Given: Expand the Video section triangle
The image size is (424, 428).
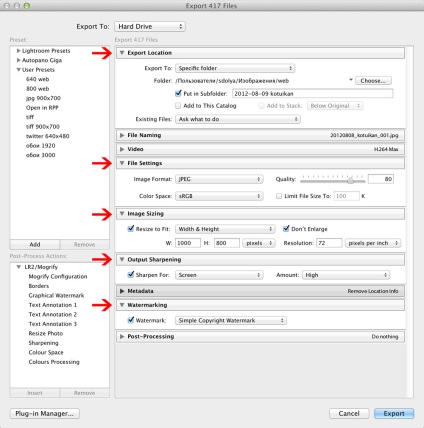Looking at the screenshot, I should tap(122, 149).
